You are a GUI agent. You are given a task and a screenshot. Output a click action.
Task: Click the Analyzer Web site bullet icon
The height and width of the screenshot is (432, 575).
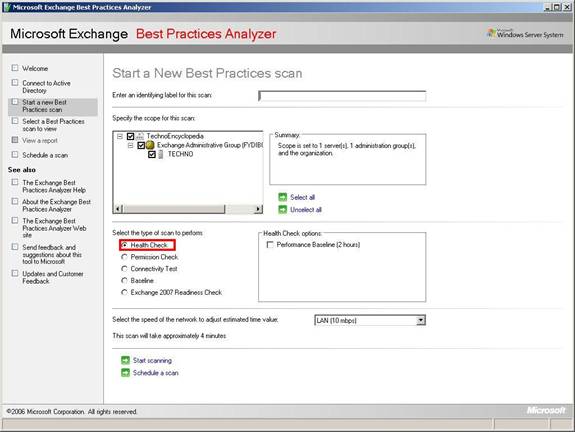coord(15,220)
